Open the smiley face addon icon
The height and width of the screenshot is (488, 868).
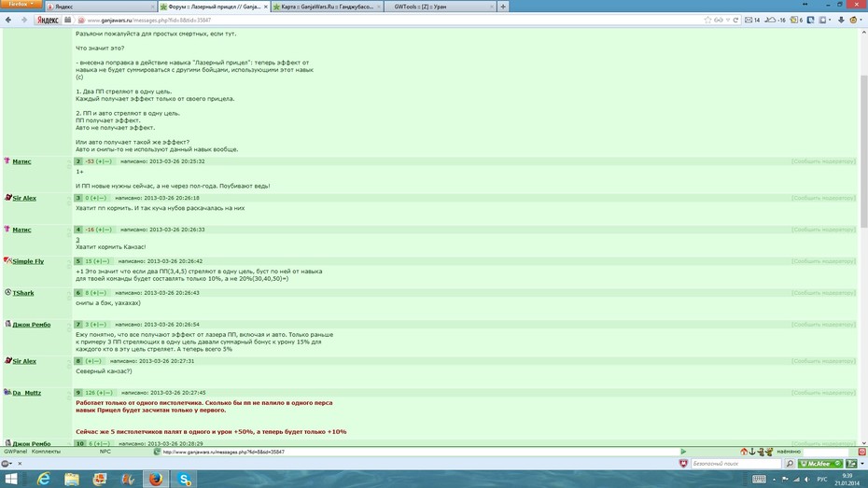(x=854, y=20)
